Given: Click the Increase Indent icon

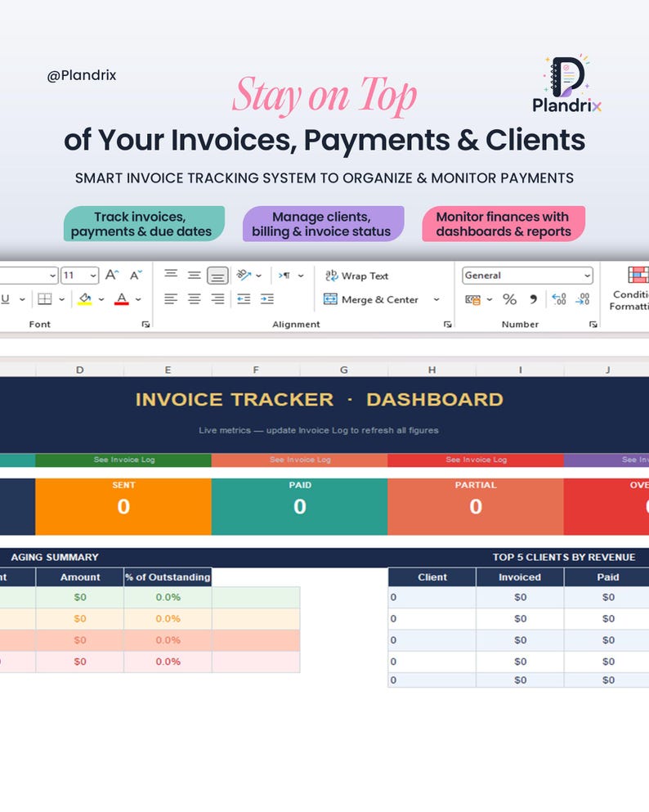Looking at the screenshot, I should 267,298.
